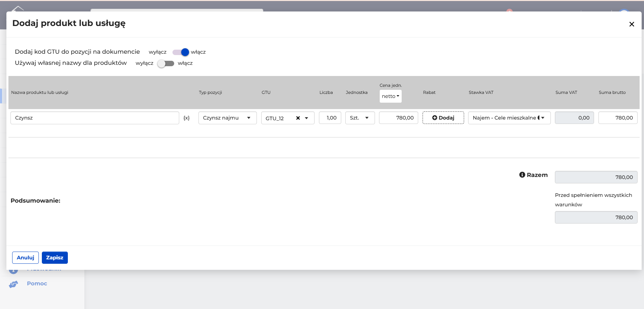This screenshot has width=644, height=309.
Task: Click the Dodaj kod GTU label text
Action: coord(77,52)
